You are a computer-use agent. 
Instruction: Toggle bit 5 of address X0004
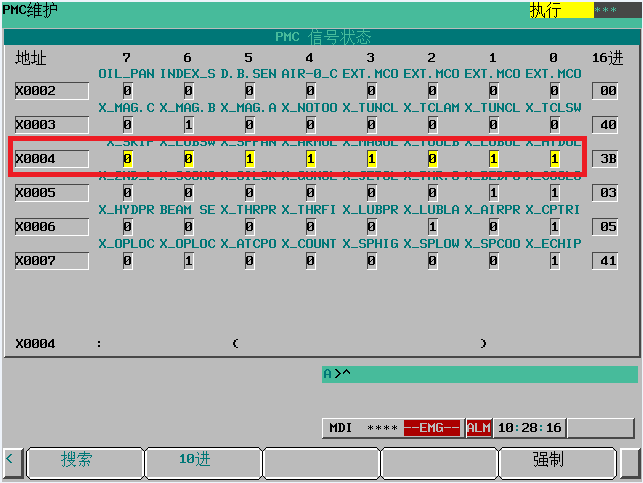[249, 159]
